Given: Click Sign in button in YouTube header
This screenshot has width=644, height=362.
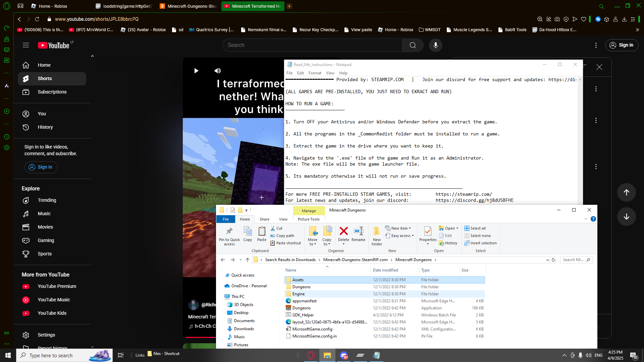Looking at the screenshot, I should pyautogui.click(x=622, y=45).
